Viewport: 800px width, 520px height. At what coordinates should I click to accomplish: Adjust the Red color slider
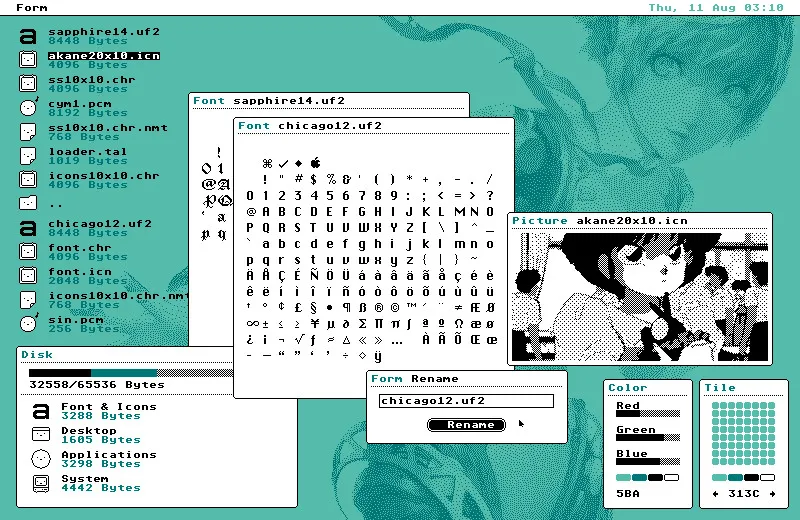click(648, 413)
